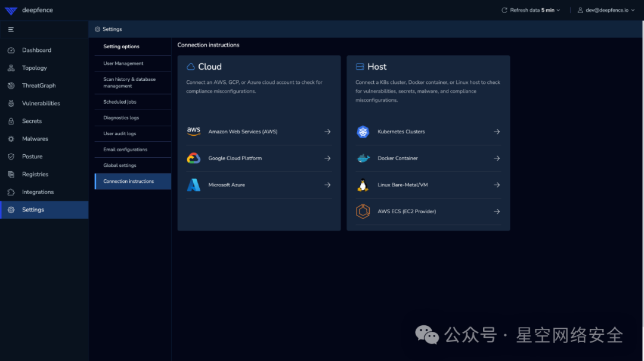644x361 pixels.
Task: Toggle the hamburger sidebar menu
Action: point(11,30)
